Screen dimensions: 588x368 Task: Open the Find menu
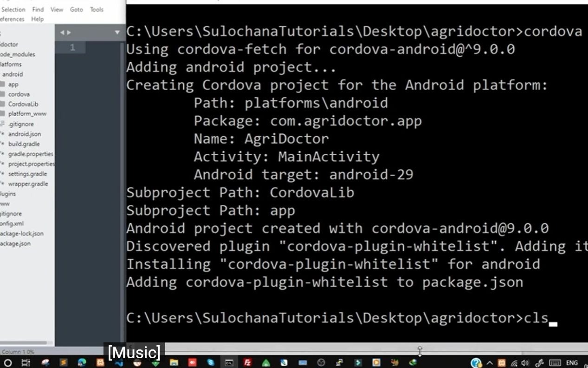(38, 9)
